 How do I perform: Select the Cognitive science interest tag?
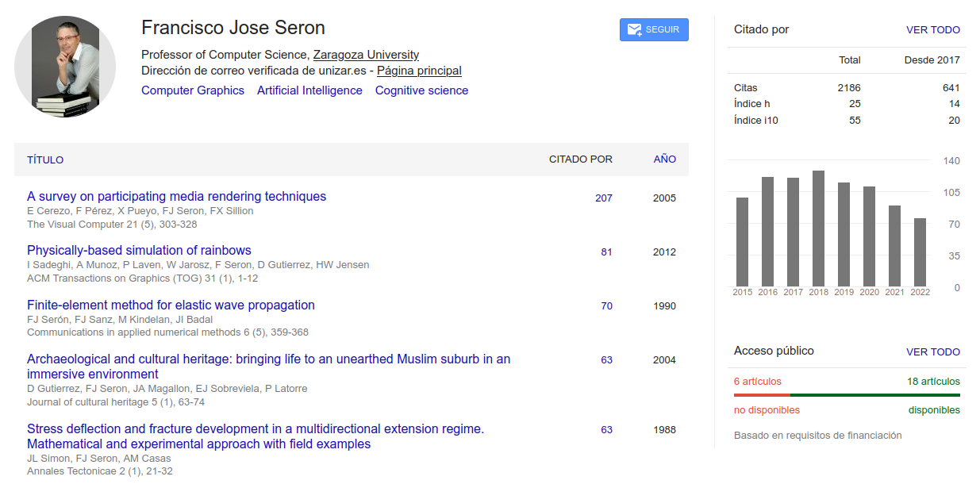pos(421,90)
